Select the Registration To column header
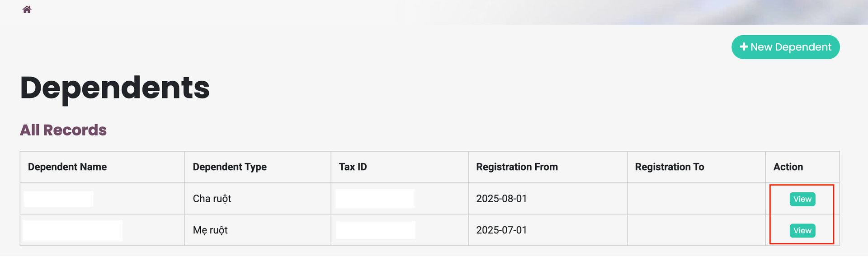Viewport: 868px width, 265px height. point(669,167)
